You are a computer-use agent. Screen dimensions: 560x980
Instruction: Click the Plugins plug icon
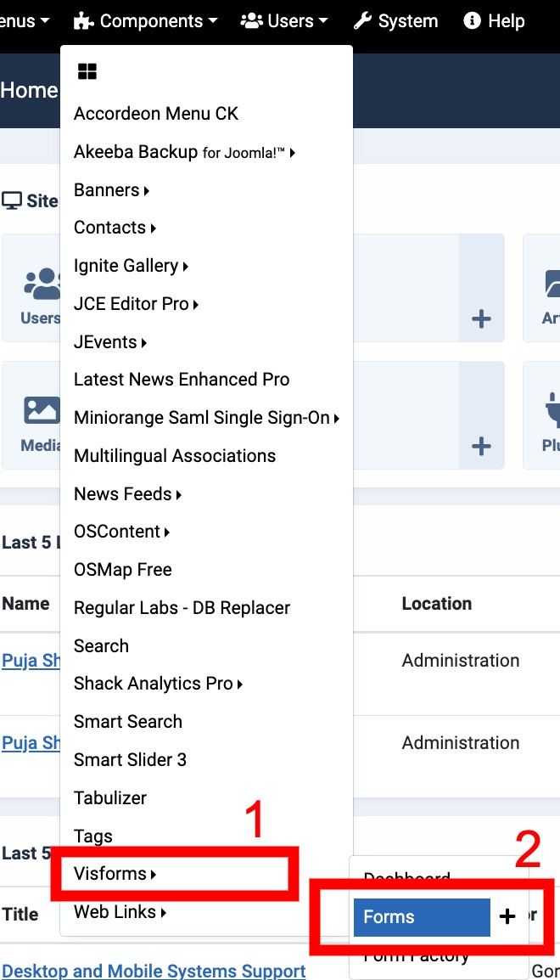pyautogui.click(x=552, y=411)
